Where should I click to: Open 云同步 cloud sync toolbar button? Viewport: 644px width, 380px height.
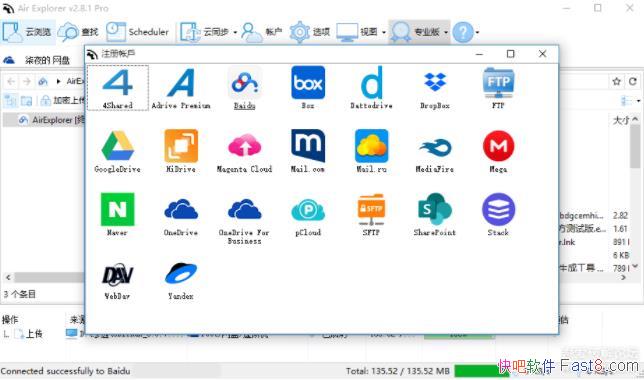(x=205, y=32)
